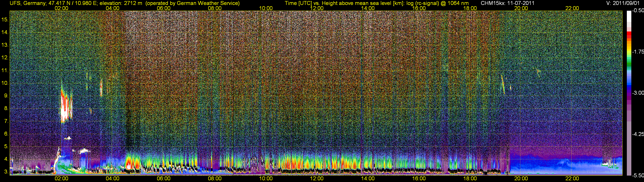Viewport: 644px width, 182px height.
Task: Select the 15 km height axis label
Action: click(x=5, y=19)
